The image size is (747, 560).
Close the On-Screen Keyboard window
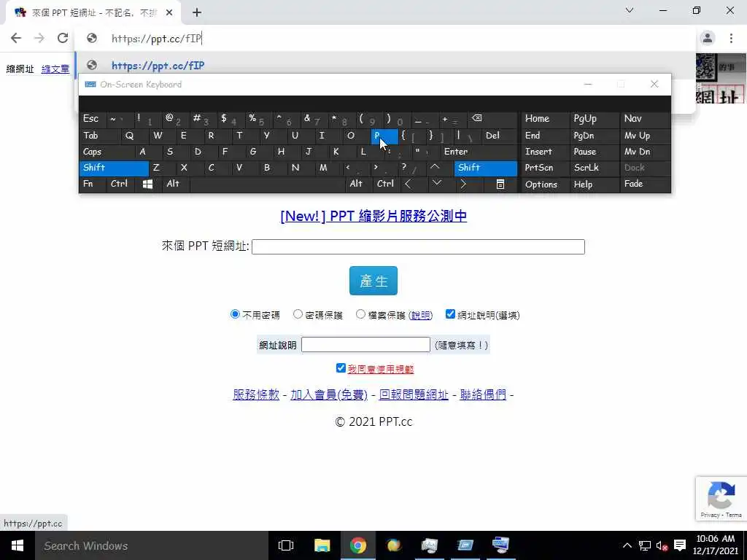[654, 85]
